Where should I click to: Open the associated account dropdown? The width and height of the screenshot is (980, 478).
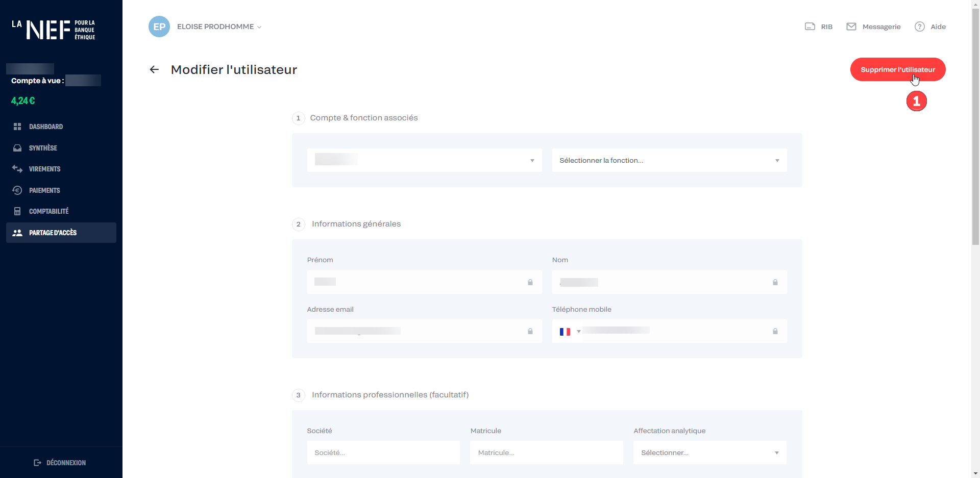point(424,160)
